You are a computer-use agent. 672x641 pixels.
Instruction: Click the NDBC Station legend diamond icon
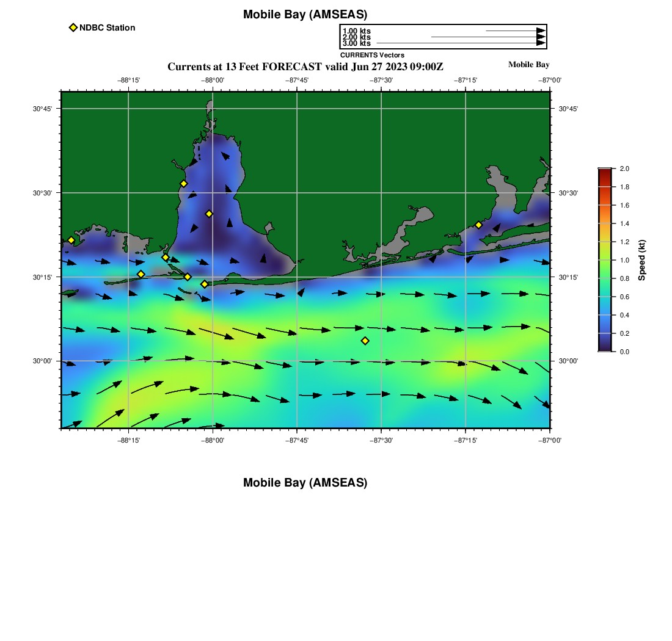pos(73,27)
